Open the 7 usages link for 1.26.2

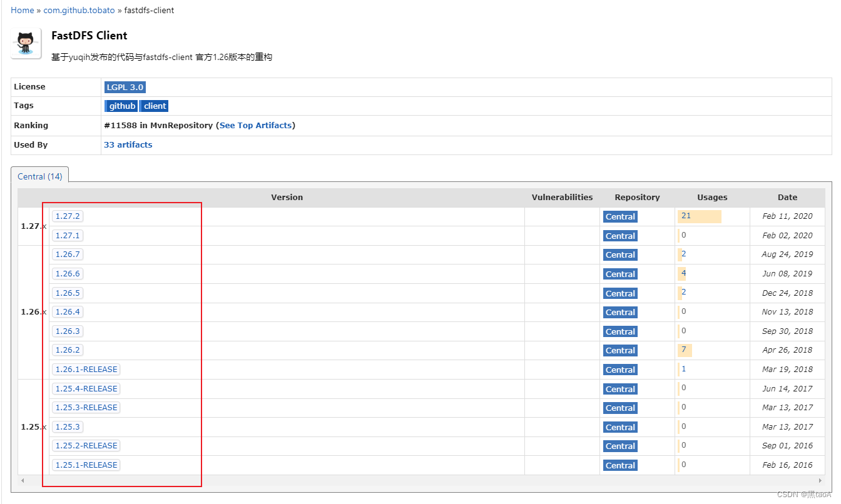684,350
